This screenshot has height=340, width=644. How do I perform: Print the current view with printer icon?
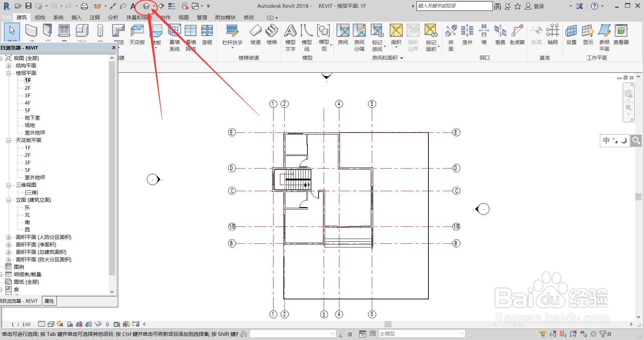point(84,6)
